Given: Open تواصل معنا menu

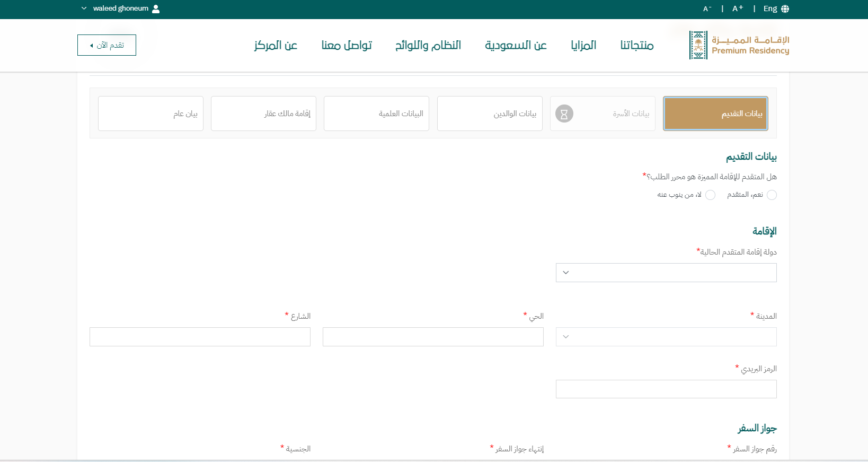Looking at the screenshot, I should click(x=347, y=45).
